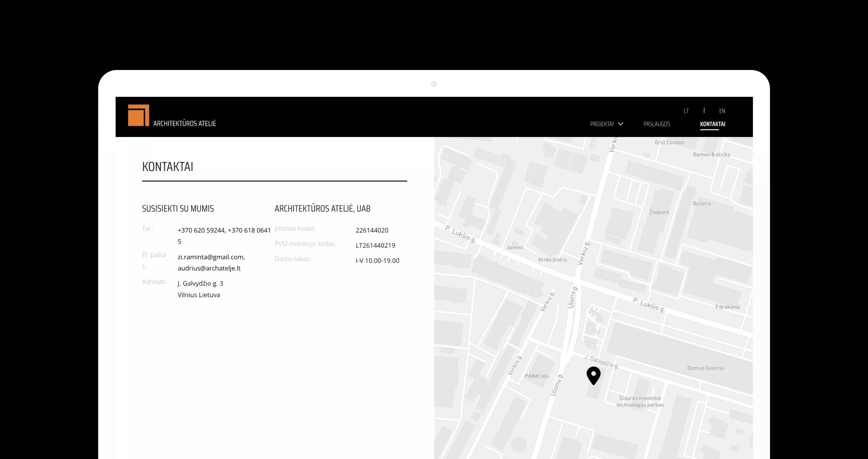
Task: Click the J. Galvydžio g. 3 address
Action: click(x=200, y=283)
